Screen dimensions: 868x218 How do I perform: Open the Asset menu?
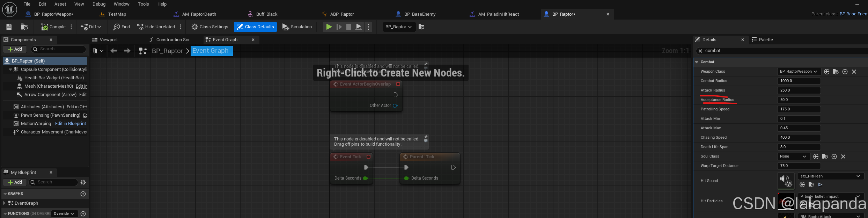(x=60, y=4)
